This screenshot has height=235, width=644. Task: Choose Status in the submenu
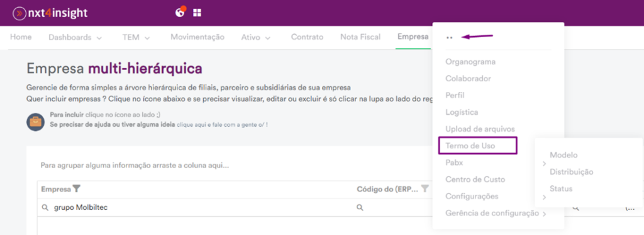tap(561, 189)
